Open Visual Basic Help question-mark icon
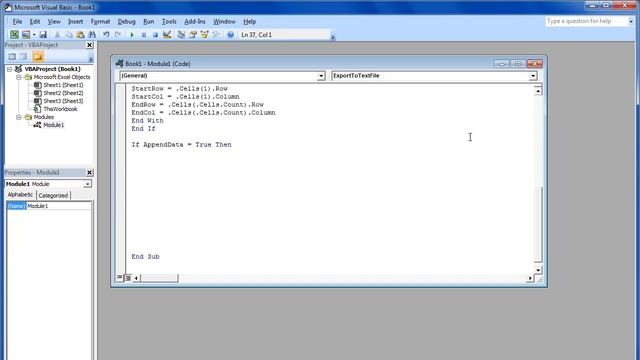The height and width of the screenshot is (360, 640). [x=230, y=35]
